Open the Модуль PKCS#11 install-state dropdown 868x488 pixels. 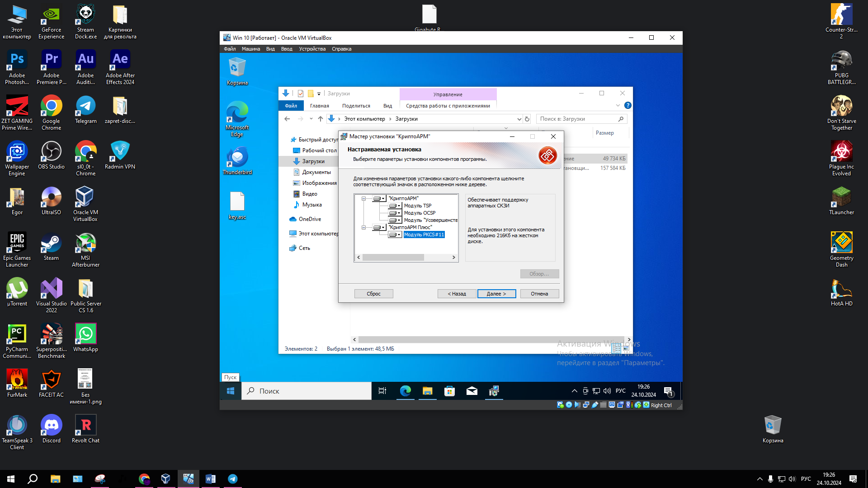[395, 235]
